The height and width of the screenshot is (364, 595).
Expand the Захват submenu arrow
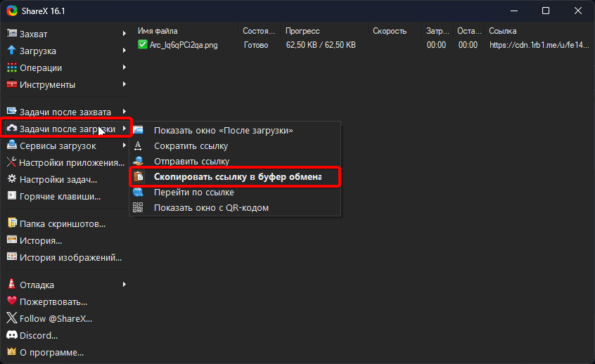tap(124, 33)
